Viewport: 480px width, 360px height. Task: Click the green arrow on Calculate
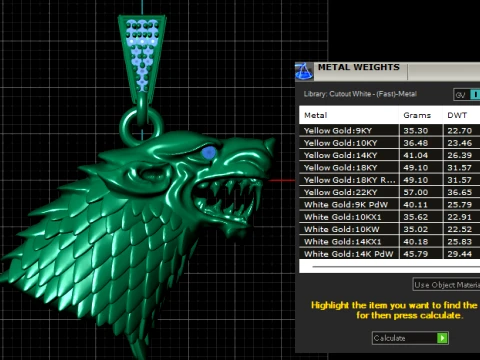click(442, 338)
